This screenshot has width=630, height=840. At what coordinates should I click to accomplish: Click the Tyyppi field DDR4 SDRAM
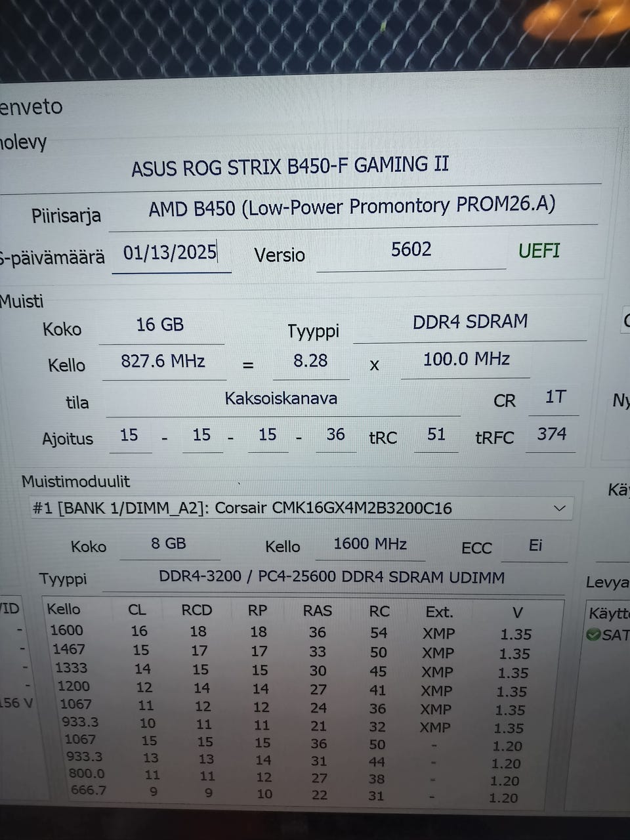(x=470, y=322)
